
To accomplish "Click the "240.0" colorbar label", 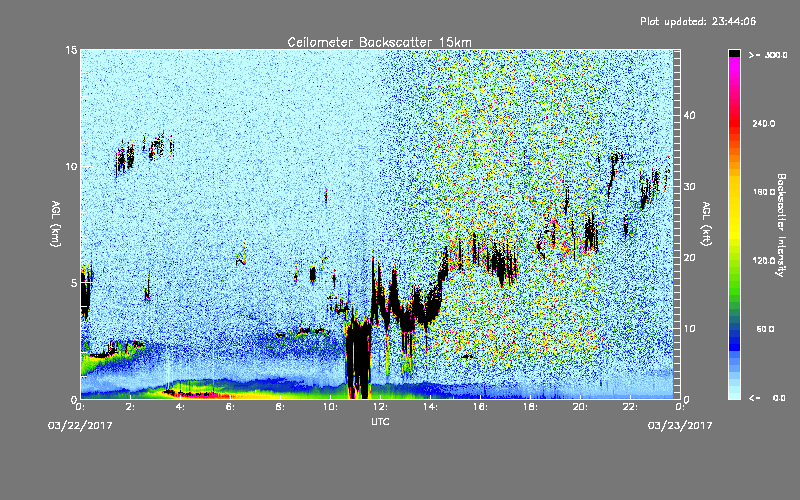I will [x=764, y=123].
